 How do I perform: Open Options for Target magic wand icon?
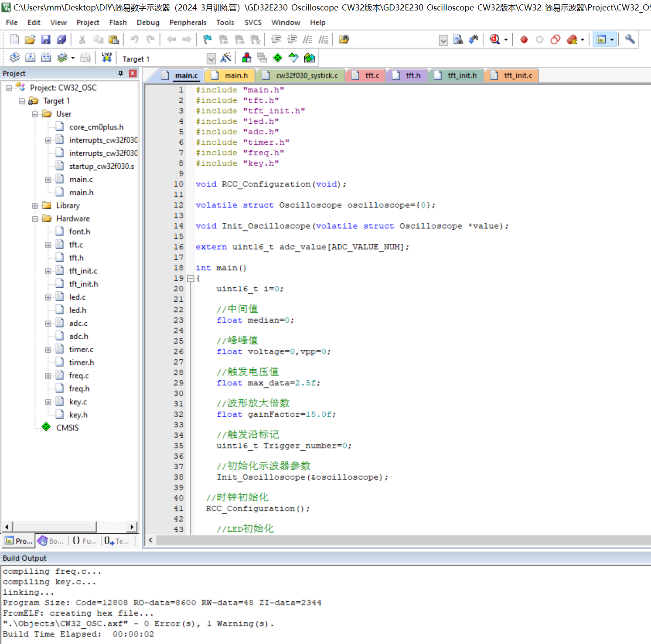click(226, 58)
